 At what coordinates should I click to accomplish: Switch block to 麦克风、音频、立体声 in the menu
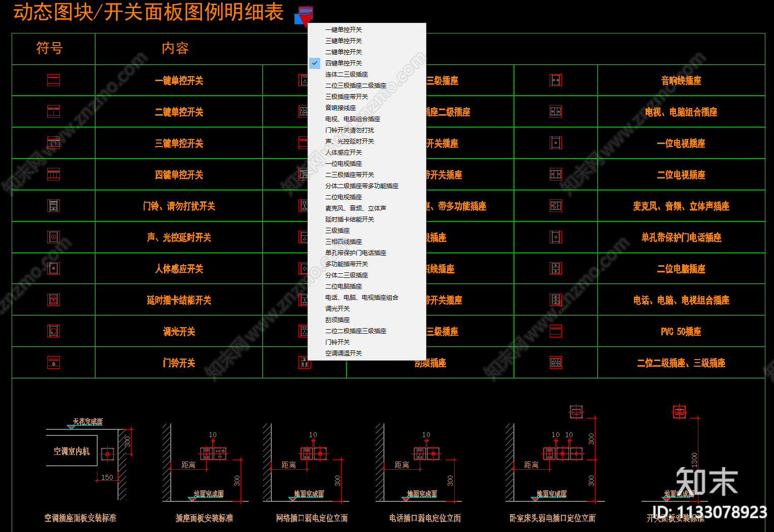[356, 208]
